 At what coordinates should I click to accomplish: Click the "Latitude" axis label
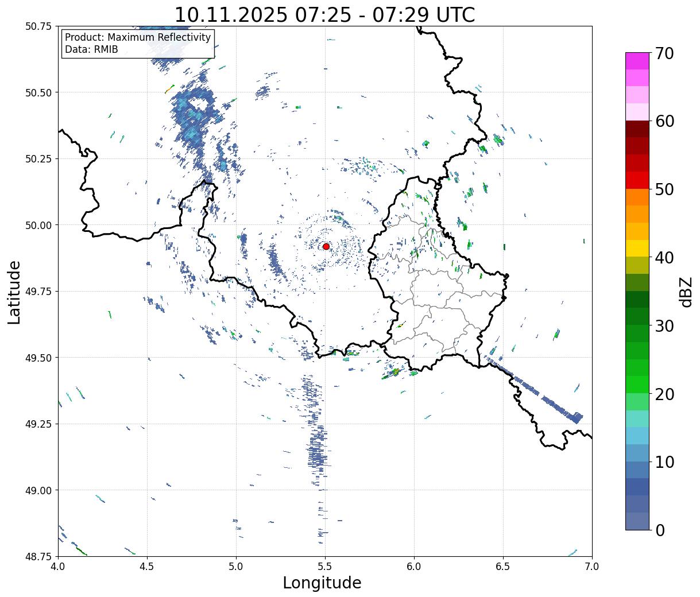14,292
